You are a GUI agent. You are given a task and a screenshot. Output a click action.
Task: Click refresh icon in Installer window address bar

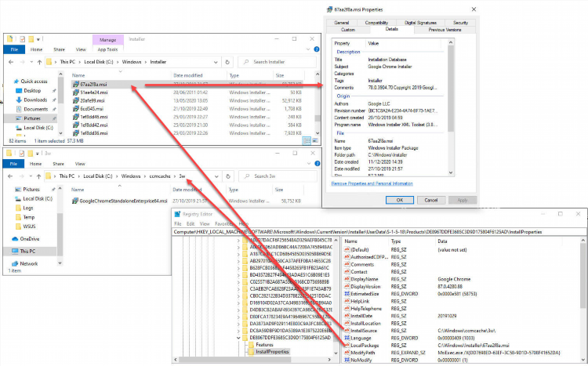pyautogui.click(x=227, y=62)
